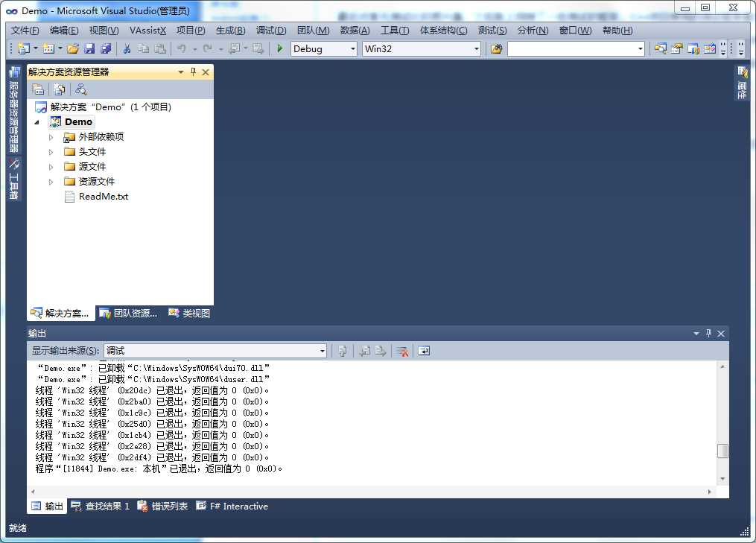Open Output panel window position dropdown arrow
756x543 pixels.
pos(696,333)
